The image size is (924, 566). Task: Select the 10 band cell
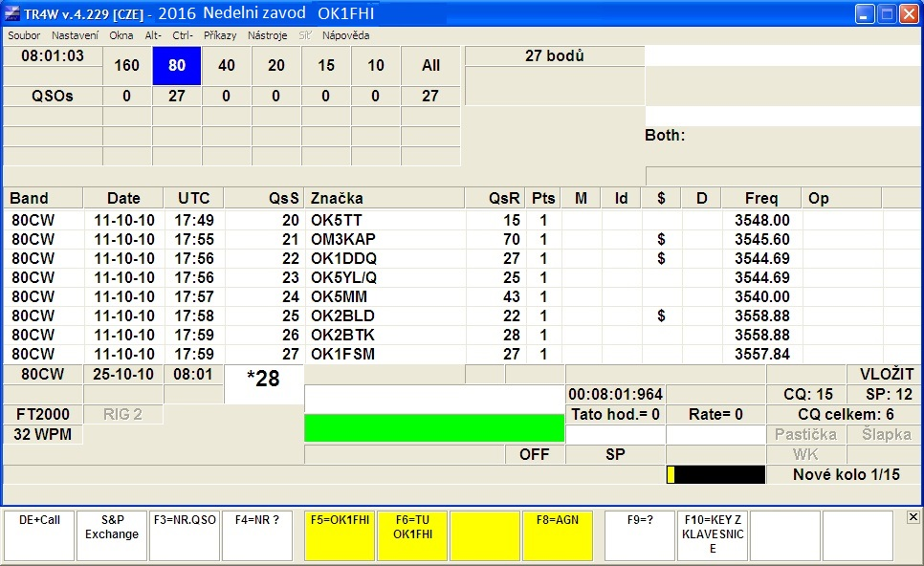(376, 65)
